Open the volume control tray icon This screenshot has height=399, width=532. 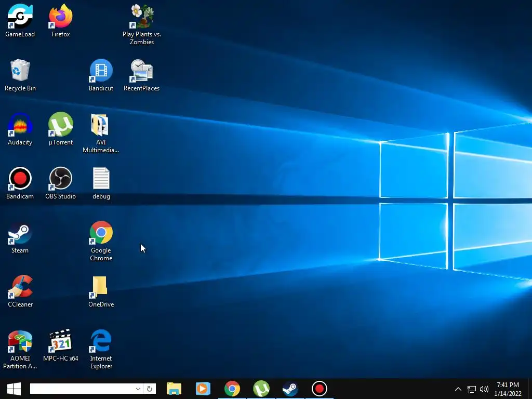(x=484, y=389)
